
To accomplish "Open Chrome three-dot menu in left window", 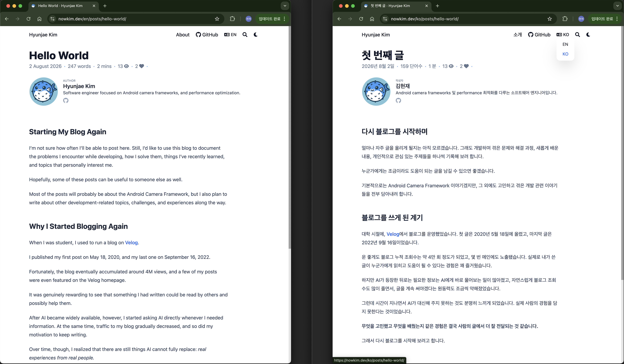I will pos(284,19).
